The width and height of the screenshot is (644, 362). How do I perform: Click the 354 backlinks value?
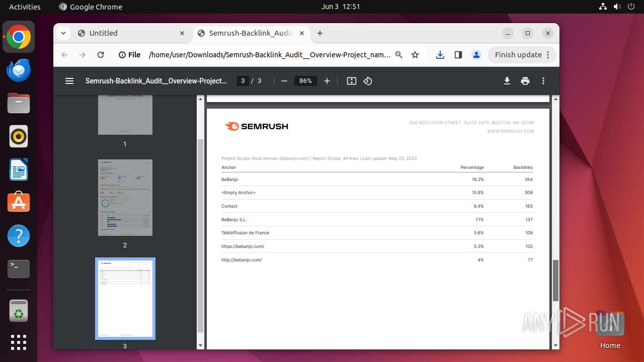pyautogui.click(x=528, y=179)
